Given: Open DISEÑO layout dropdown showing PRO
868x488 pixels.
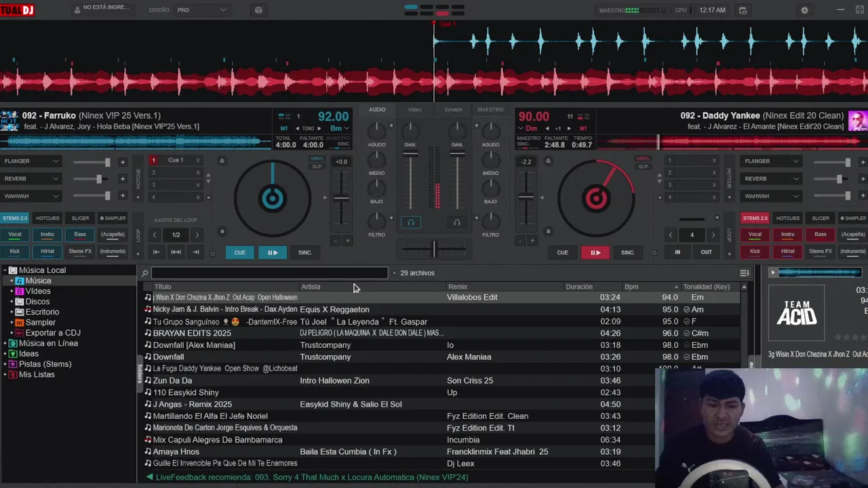Looking at the screenshot, I should coord(201,10).
